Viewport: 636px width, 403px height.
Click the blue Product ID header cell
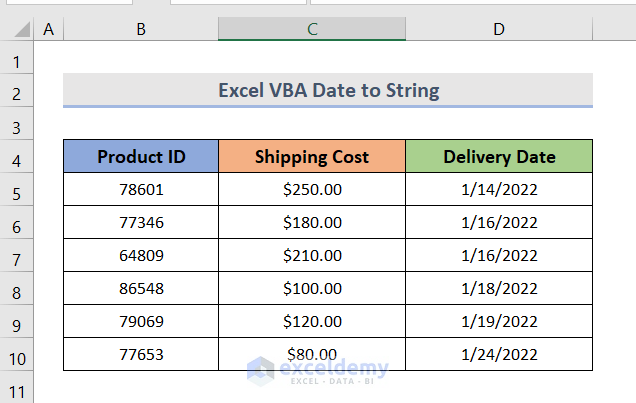141,156
